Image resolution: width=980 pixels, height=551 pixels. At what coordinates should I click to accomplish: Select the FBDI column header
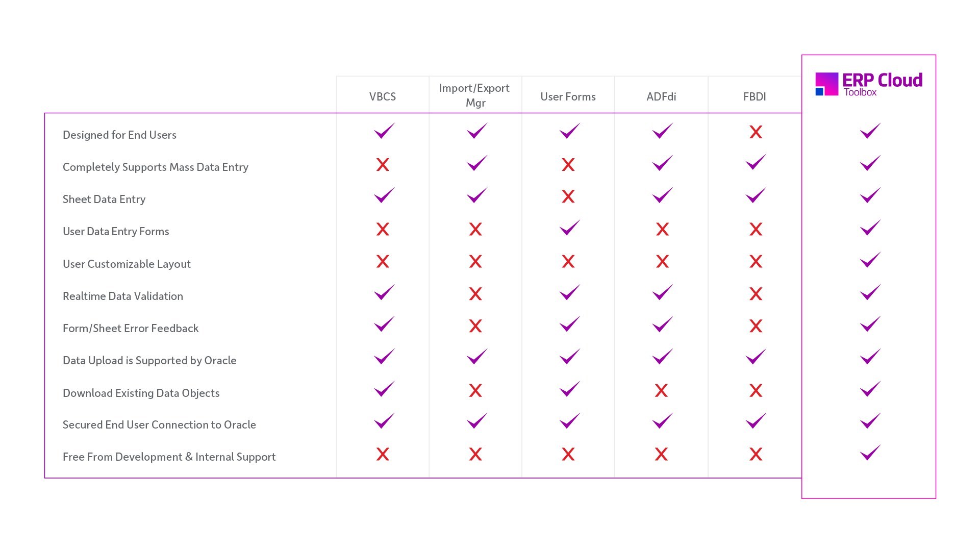[755, 96]
